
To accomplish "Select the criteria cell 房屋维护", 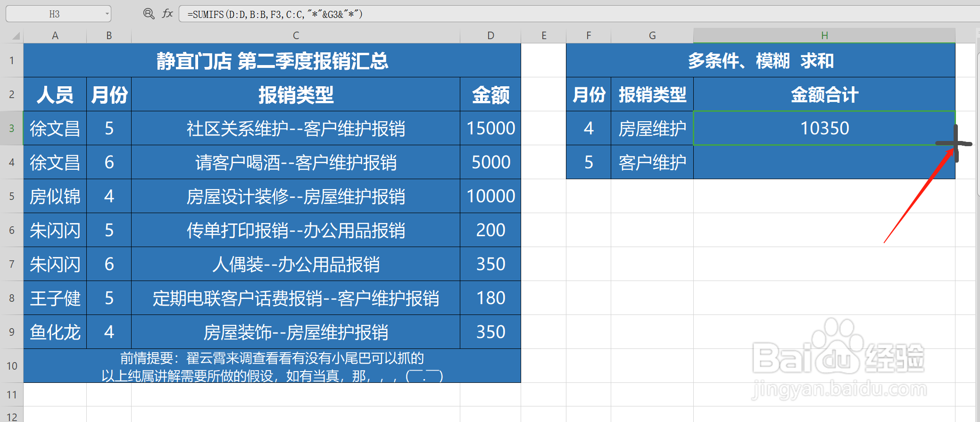I will (x=652, y=128).
